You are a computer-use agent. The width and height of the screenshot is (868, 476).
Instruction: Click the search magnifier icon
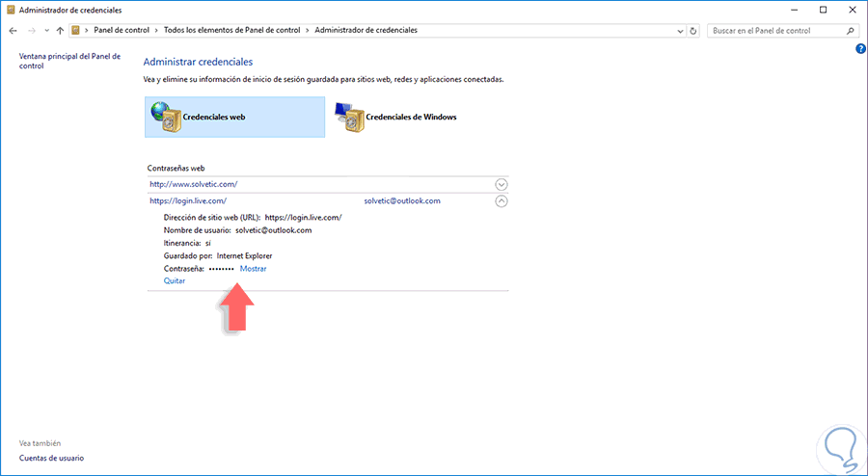click(850, 31)
